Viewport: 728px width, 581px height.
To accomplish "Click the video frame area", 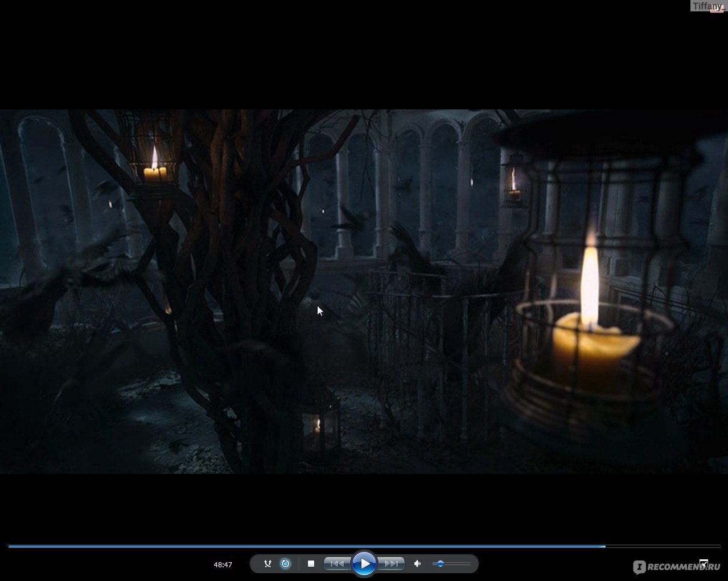I will tap(364, 291).
